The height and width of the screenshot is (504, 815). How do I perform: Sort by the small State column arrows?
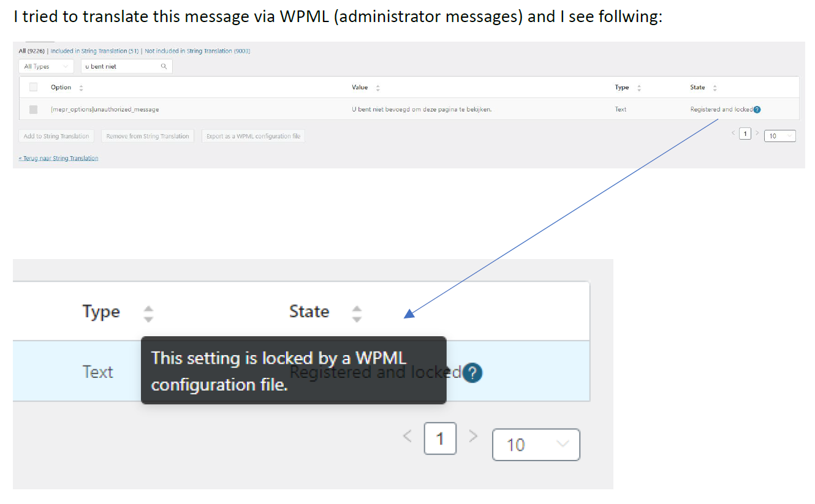[x=715, y=88]
